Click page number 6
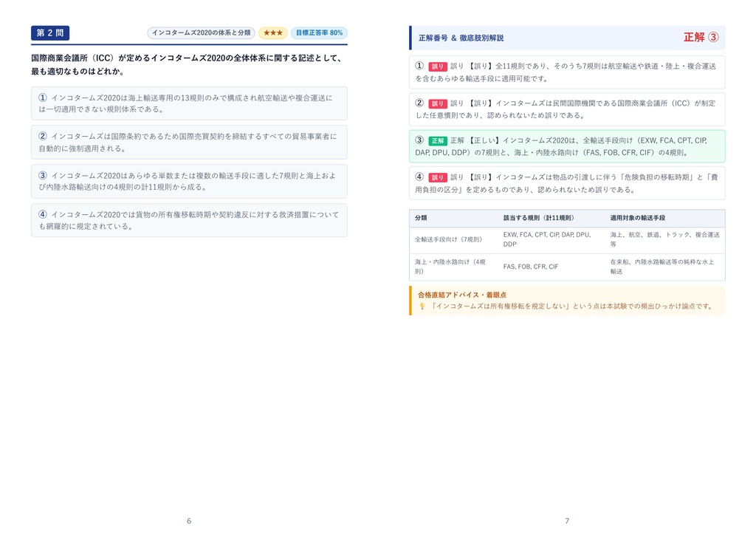This screenshot has height=537, width=756. coord(189,521)
